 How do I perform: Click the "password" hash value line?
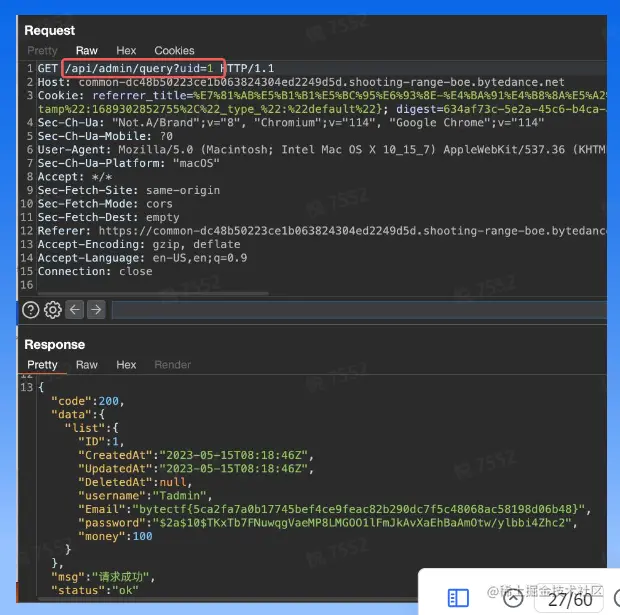coord(328,523)
